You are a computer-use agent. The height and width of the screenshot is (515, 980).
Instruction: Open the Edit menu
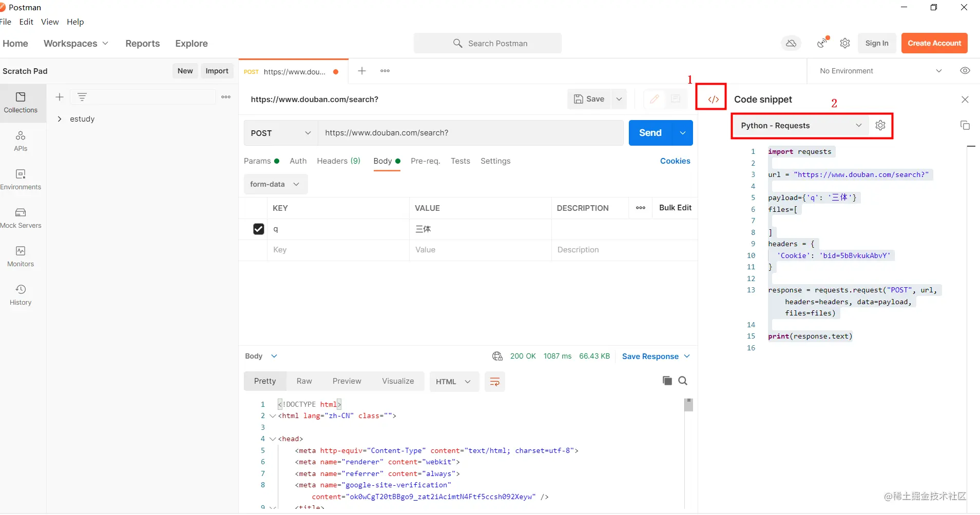click(x=26, y=22)
